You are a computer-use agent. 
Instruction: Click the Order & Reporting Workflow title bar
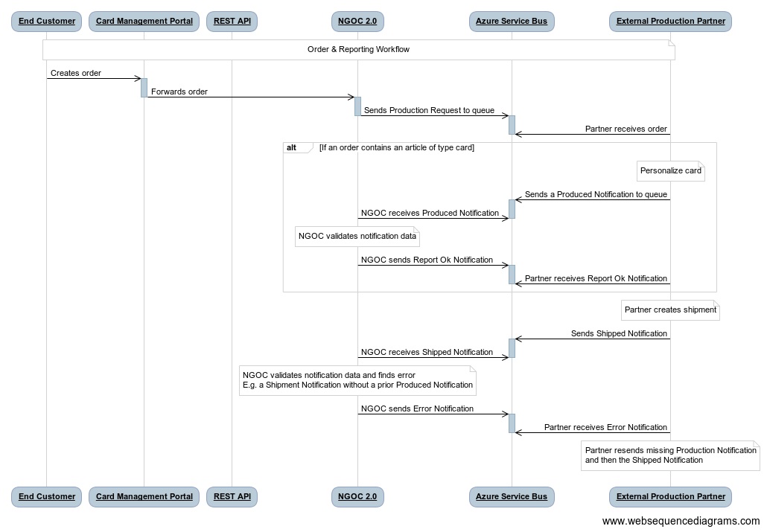[358, 49]
